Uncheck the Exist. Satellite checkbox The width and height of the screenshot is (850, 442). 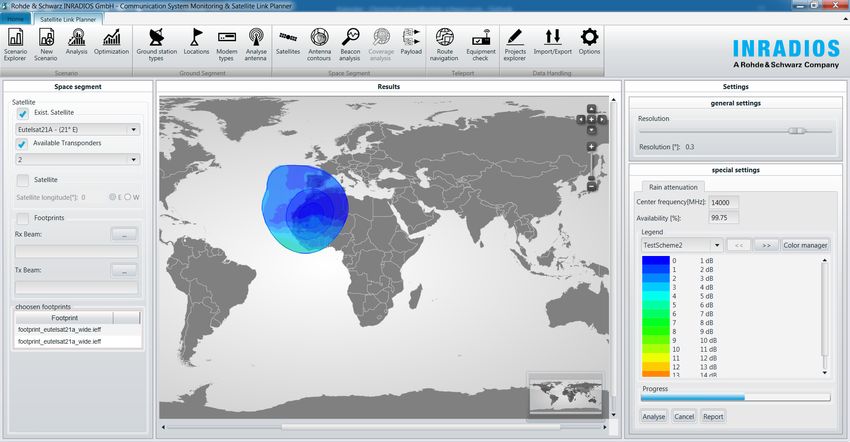point(22,113)
